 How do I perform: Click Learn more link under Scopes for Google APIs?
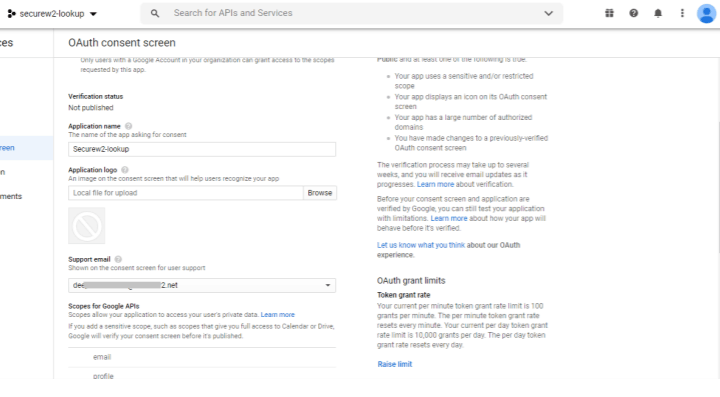click(278, 315)
